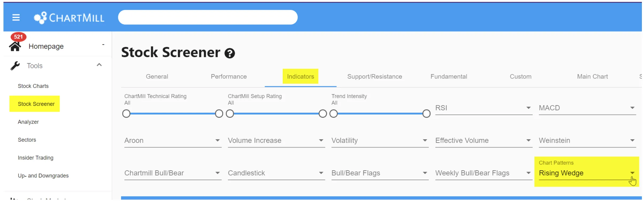644x202 pixels.
Task: Click ChartMill Technical Rating left slider handle
Action: click(x=126, y=114)
